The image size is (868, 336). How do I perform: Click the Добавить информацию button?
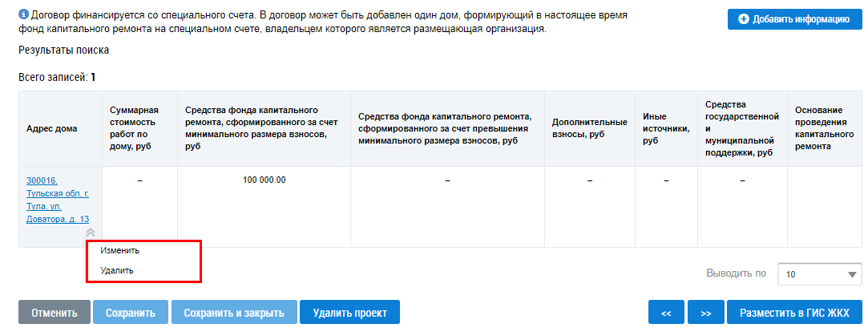click(795, 19)
